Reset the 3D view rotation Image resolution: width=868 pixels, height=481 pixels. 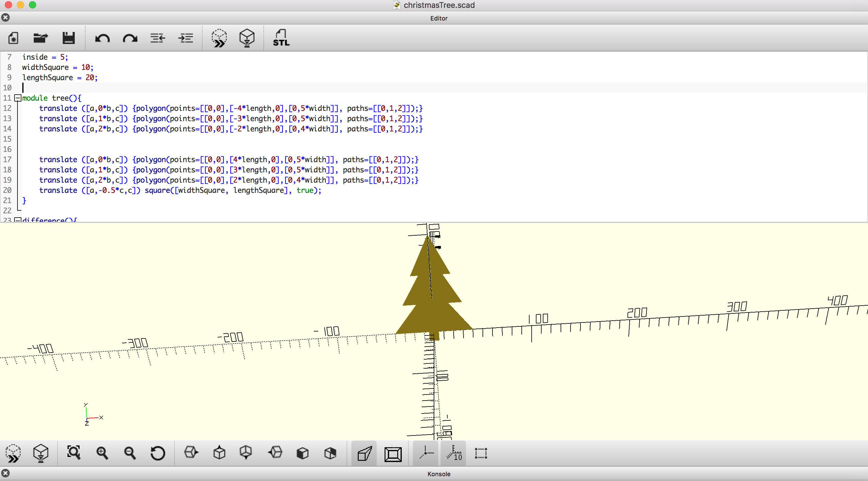[158, 453]
